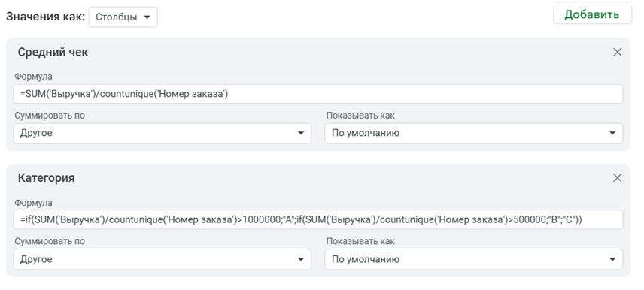Screen dimensions: 644x290
Task: Open Показывать как dropdown for Категория
Action: [473, 260]
